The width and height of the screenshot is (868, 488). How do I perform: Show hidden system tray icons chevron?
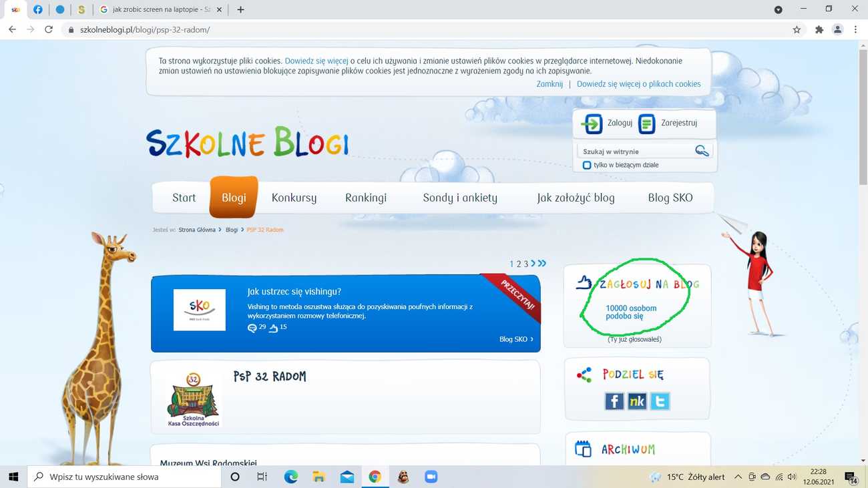tap(738, 477)
